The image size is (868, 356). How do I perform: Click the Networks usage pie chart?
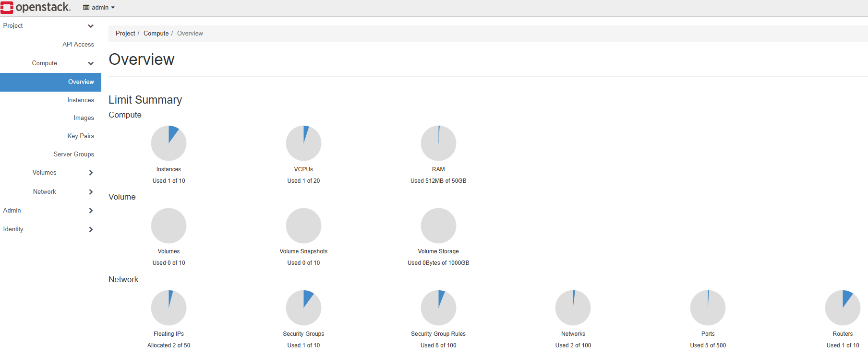tap(573, 308)
